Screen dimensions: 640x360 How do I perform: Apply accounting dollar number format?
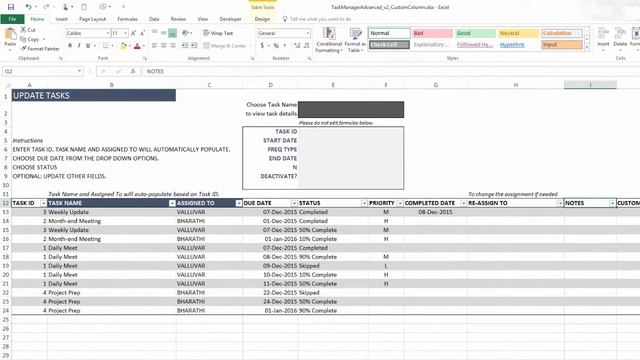(x=262, y=45)
